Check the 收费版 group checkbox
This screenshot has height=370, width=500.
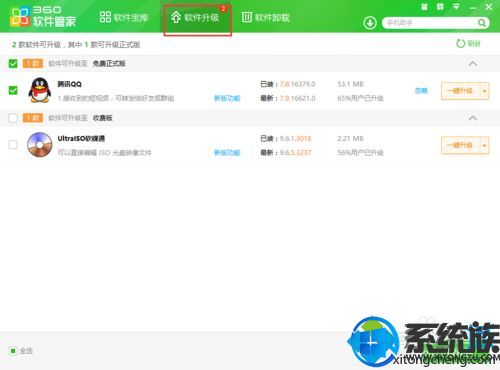13,118
